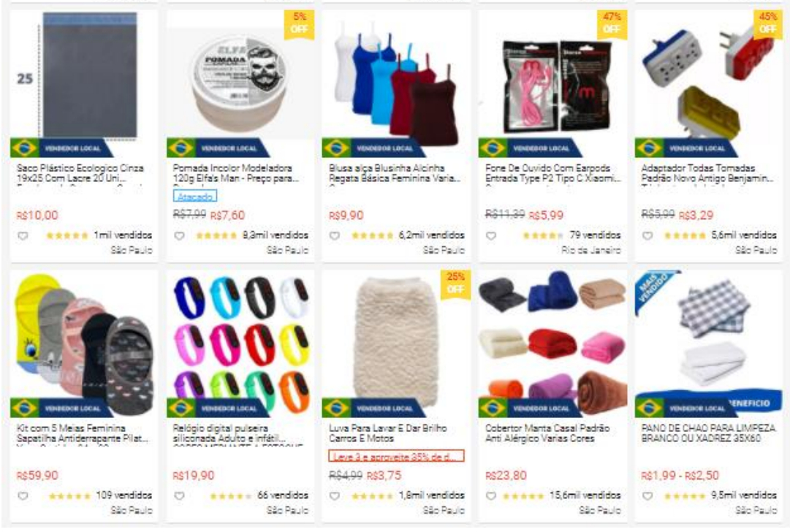Favorite the Saco Plástico Ecologico Cinza item
Screen dimensions: 790x532
23,236
